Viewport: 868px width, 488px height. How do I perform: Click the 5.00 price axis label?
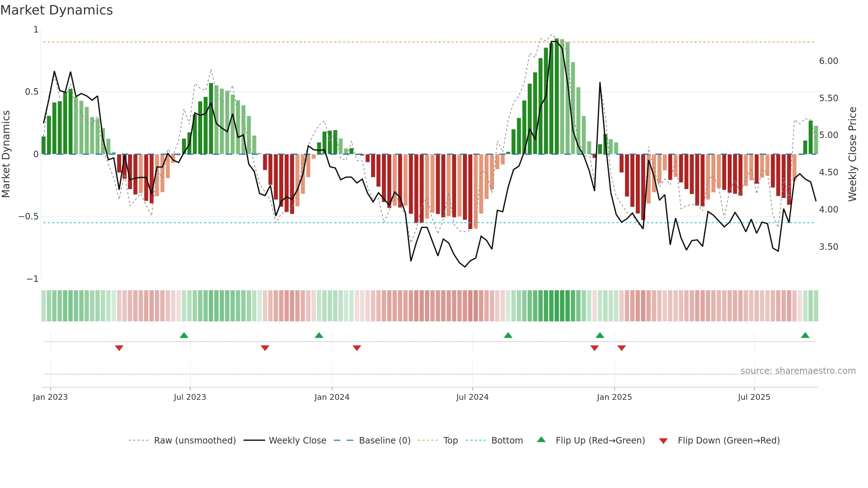click(x=829, y=135)
